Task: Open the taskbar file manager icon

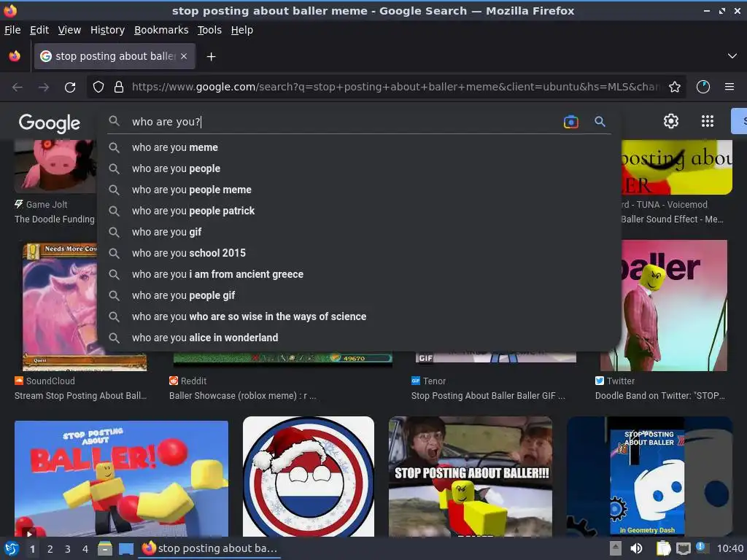Action: (105, 548)
